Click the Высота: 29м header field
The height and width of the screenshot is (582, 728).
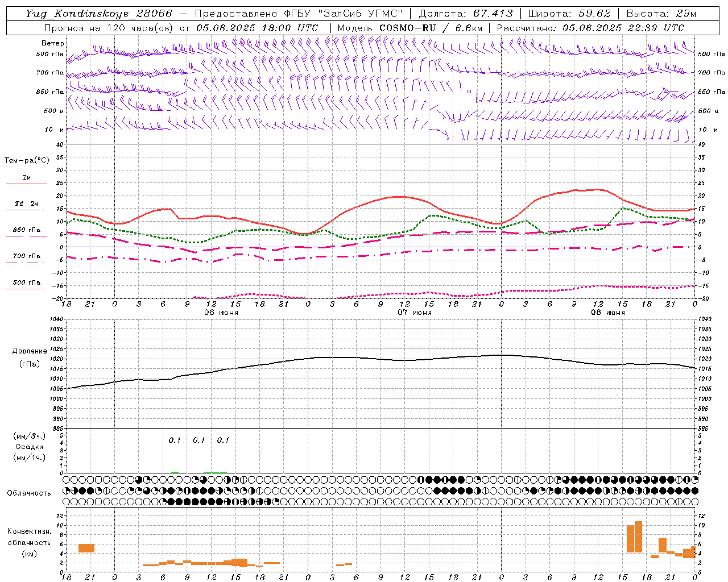[x=661, y=14]
